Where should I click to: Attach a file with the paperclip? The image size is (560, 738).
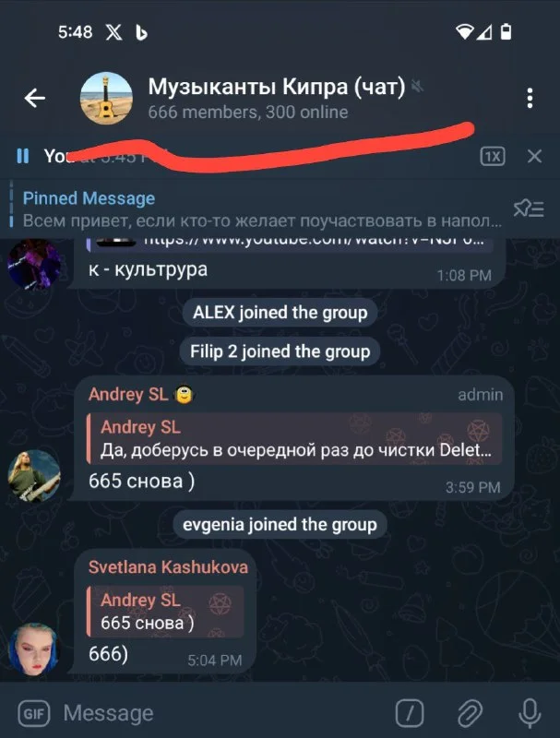coord(470,713)
